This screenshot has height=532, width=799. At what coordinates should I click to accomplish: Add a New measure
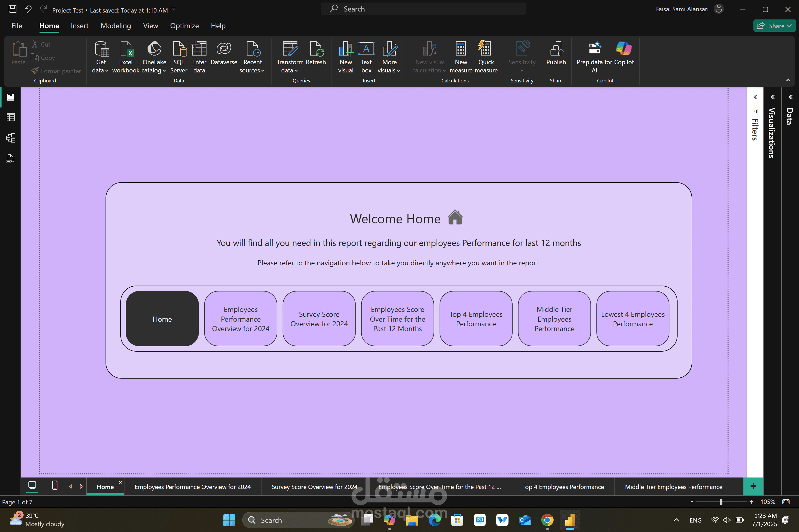coord(461,57)
